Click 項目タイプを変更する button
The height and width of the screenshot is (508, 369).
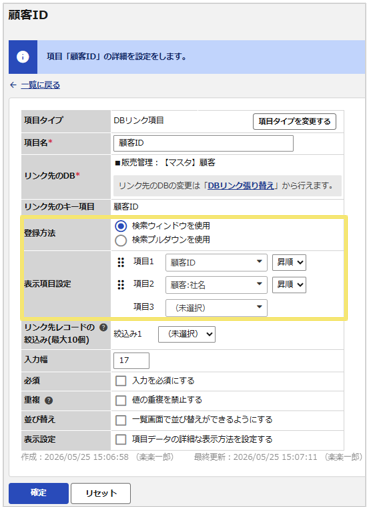[294, 121]
